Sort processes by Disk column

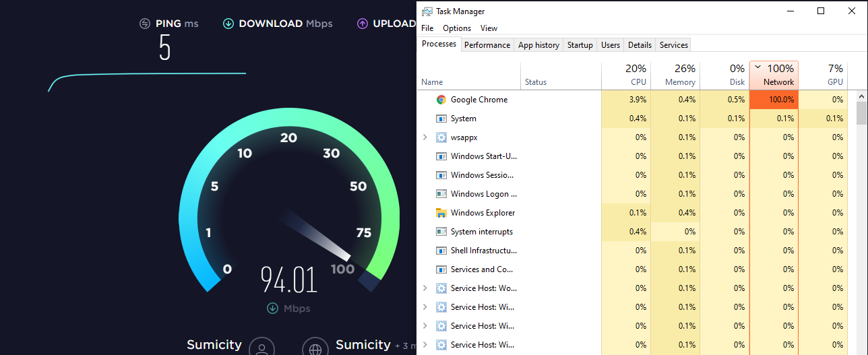(724, 75)
